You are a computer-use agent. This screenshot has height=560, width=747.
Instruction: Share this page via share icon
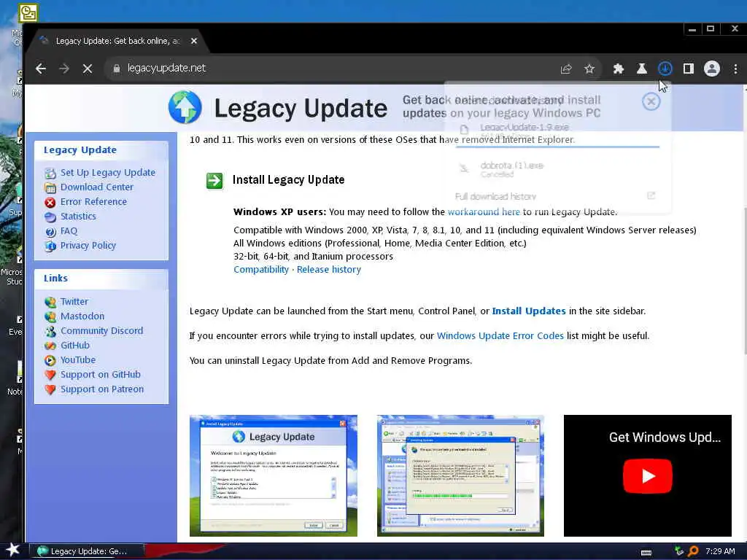(566, 69)
